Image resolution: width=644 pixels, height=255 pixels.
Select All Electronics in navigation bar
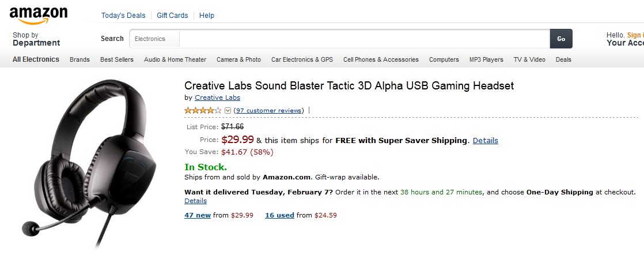36,59
